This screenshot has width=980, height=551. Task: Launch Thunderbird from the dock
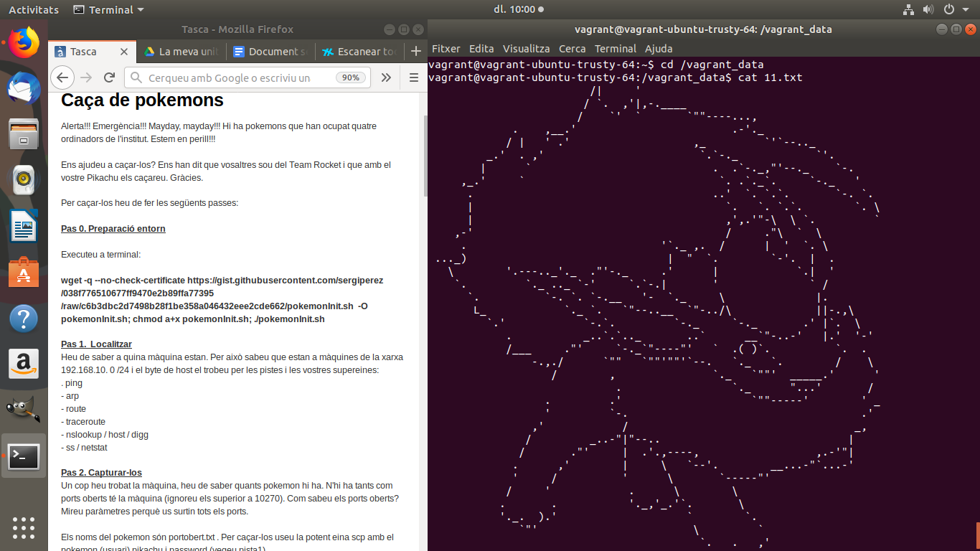point(23,89)
